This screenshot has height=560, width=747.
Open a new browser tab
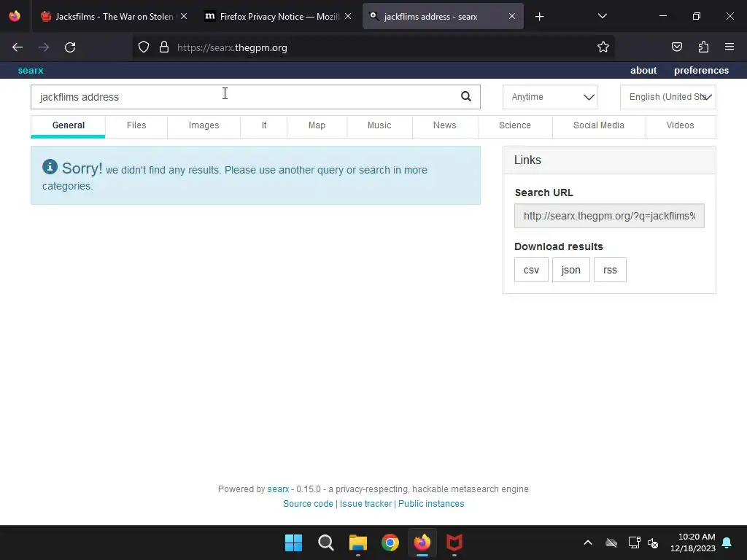point(539,17)
